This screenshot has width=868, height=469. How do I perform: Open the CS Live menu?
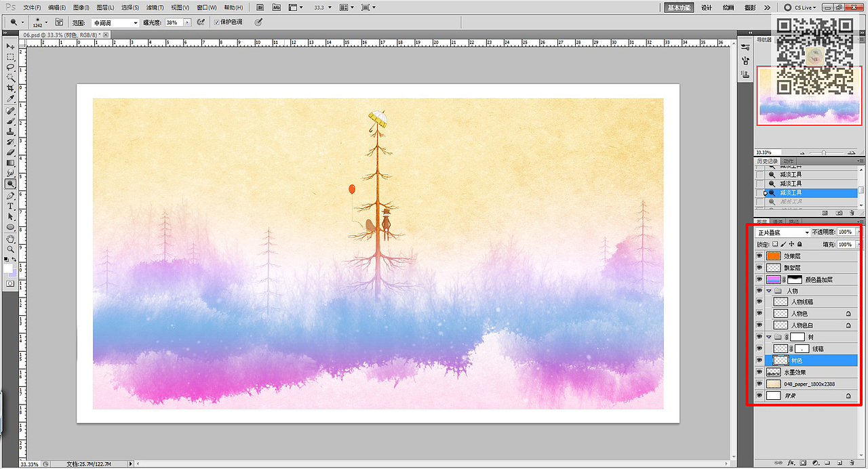pos(800,7)
